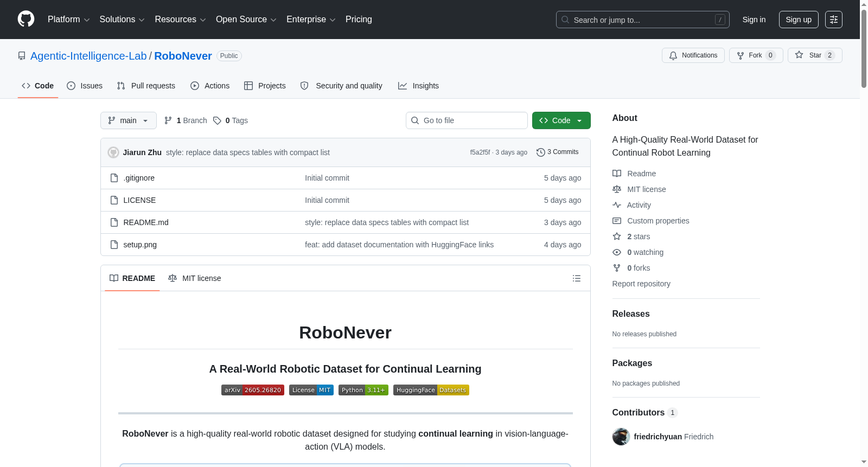The width and height of the screenshot is (868, 467).
Task: Click the file icon next to LICENSE
Action: [114, 200]
